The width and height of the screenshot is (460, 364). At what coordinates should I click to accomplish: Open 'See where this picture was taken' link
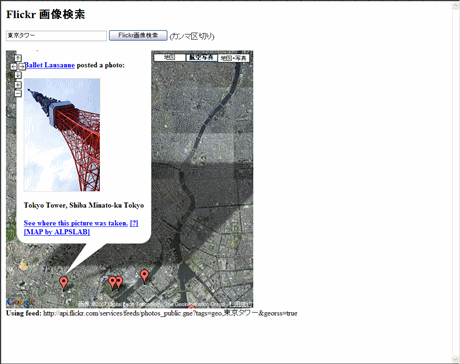[76, 223]
